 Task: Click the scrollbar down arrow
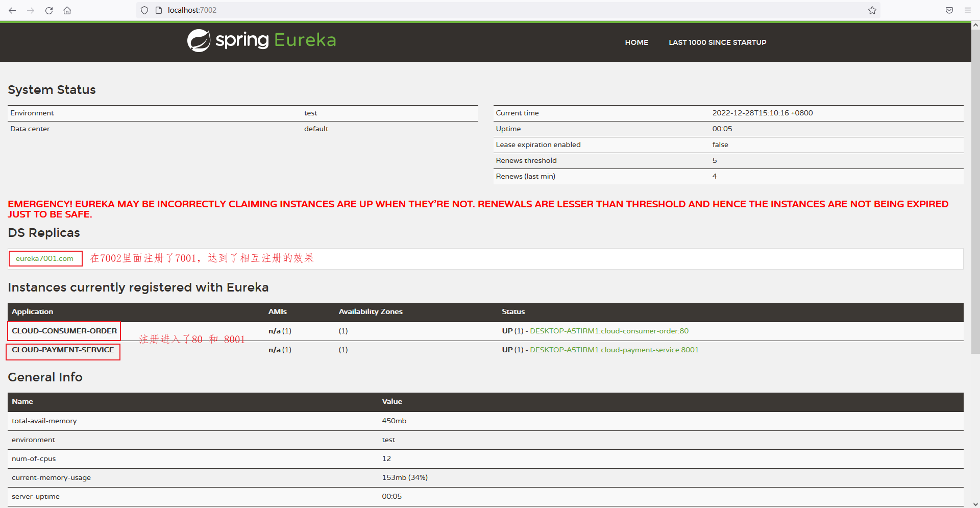[975, 504]
